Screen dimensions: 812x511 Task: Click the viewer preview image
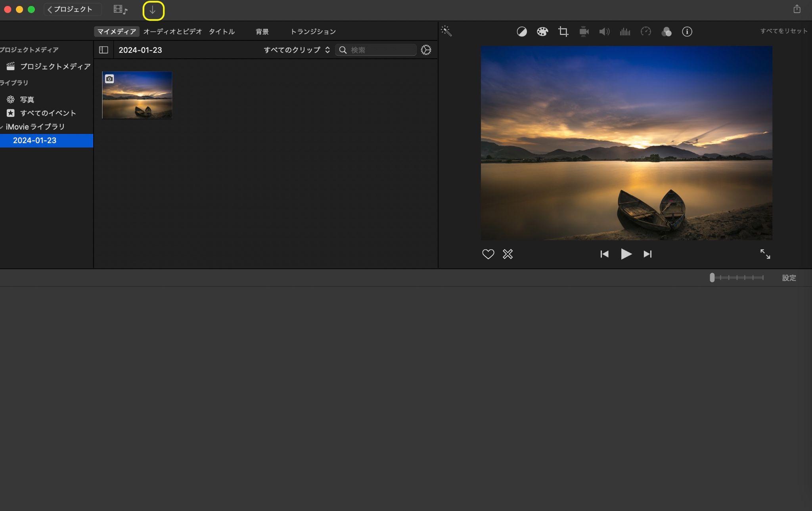626,143
